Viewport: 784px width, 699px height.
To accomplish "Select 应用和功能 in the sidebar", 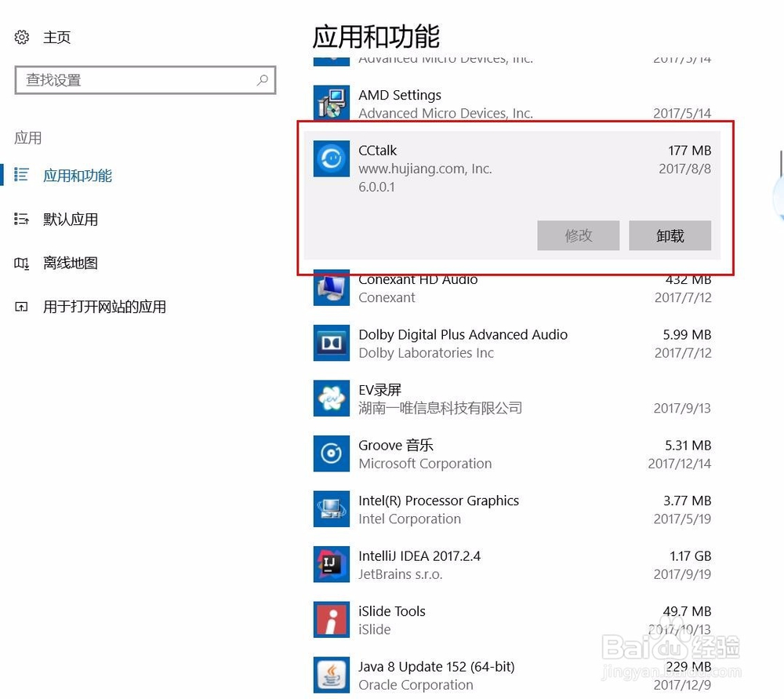I will [x=78, y=176].
